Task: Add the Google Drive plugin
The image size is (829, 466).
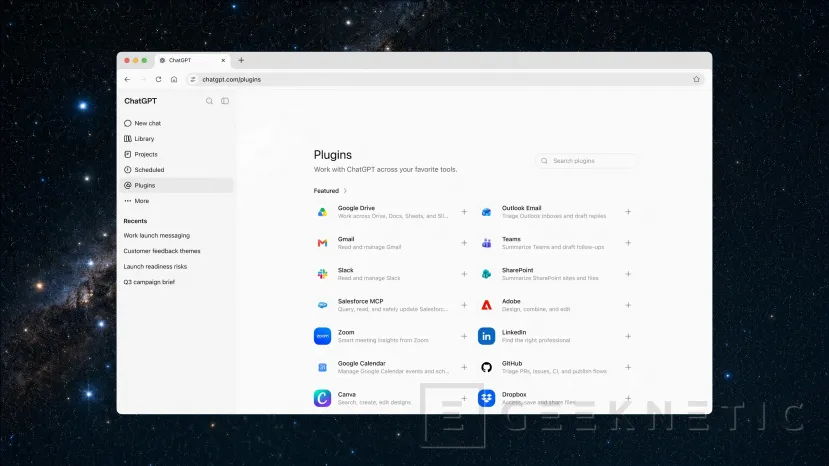Action: 464,212
